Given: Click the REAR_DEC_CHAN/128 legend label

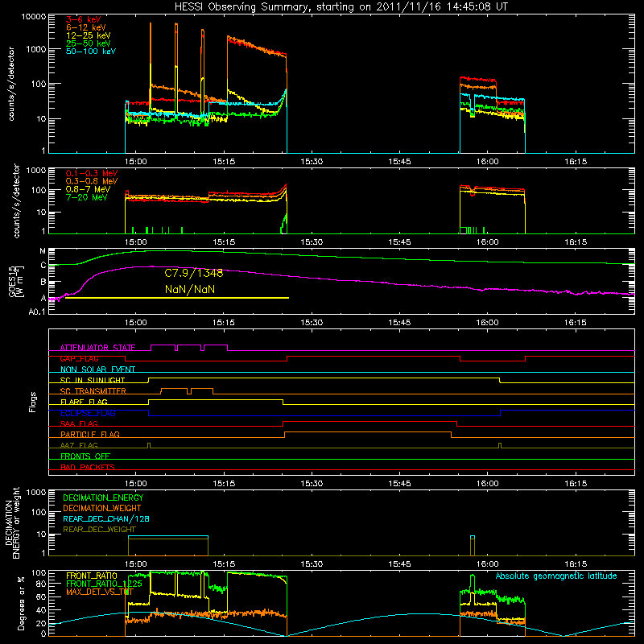Looking at the screenshot, I should (106, 518).
